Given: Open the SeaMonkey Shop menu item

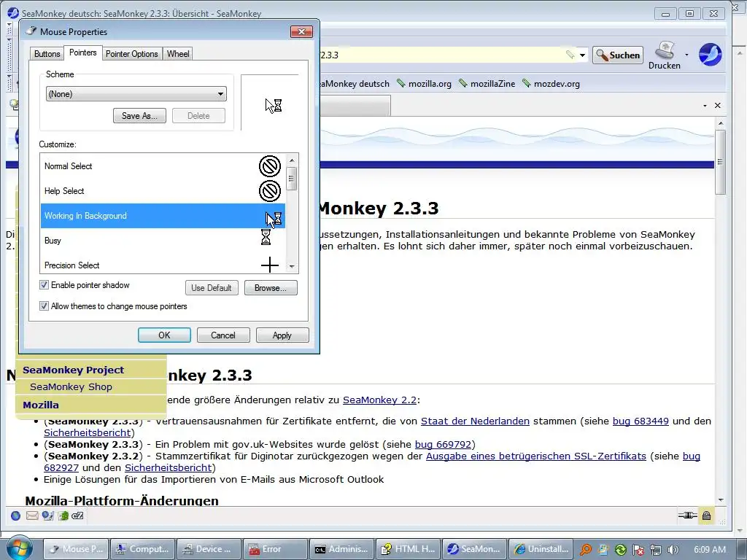Looking at the screenshot, I should click(x=71, y=386).
